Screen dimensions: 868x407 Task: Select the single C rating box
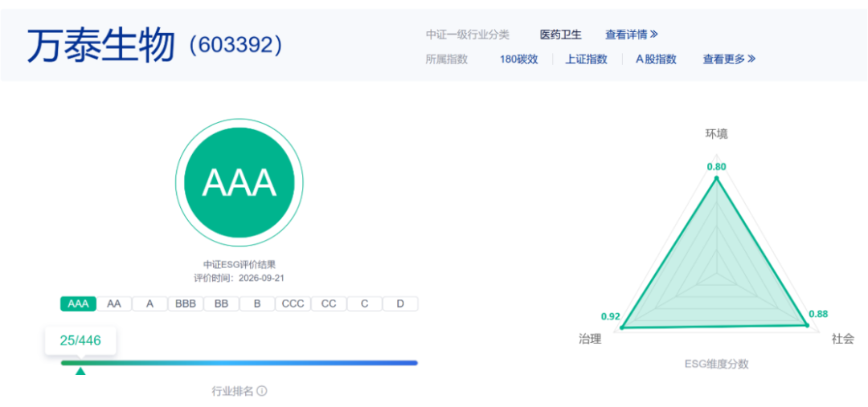tap(364, 303)
